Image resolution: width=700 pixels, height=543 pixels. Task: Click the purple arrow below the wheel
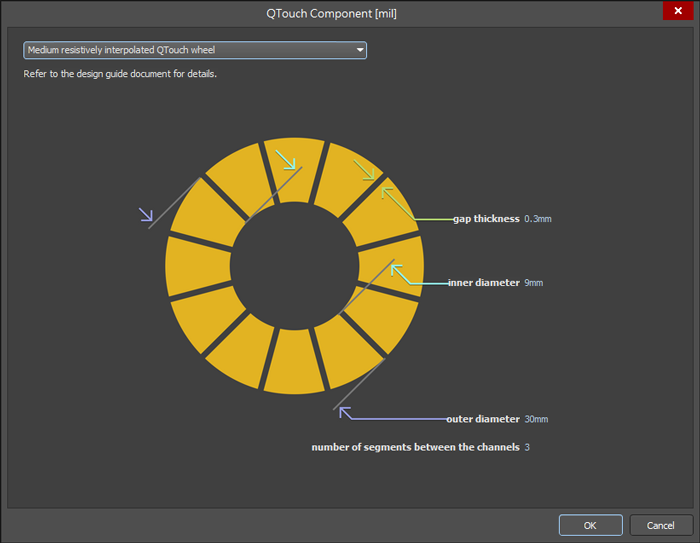tap(345, 412)
